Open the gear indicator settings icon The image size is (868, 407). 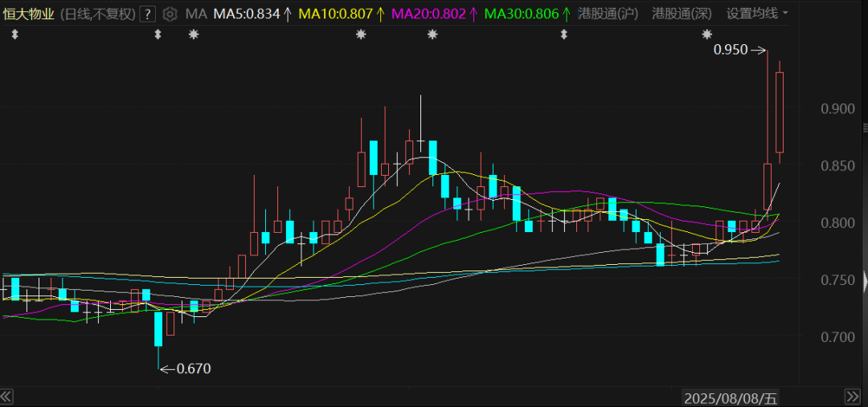[x=170, y=14]
